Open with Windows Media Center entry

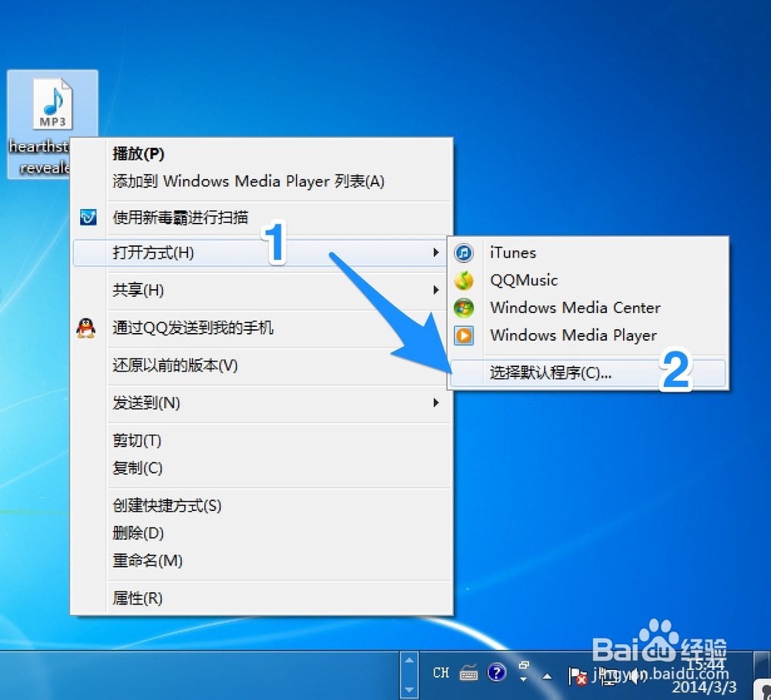click(x=588, y=308)
